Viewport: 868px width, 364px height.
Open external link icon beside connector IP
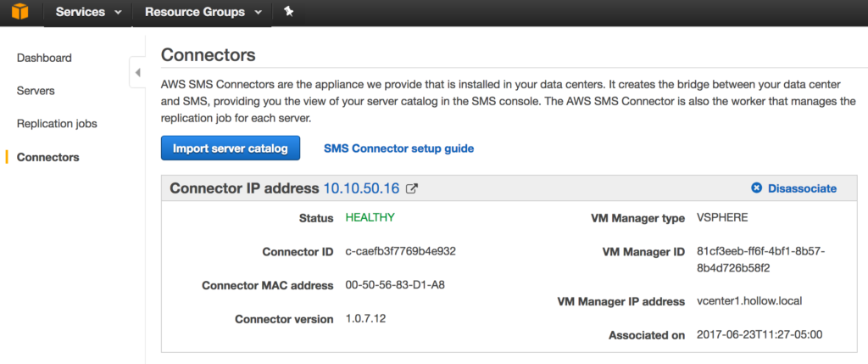[x=412, y=188]
